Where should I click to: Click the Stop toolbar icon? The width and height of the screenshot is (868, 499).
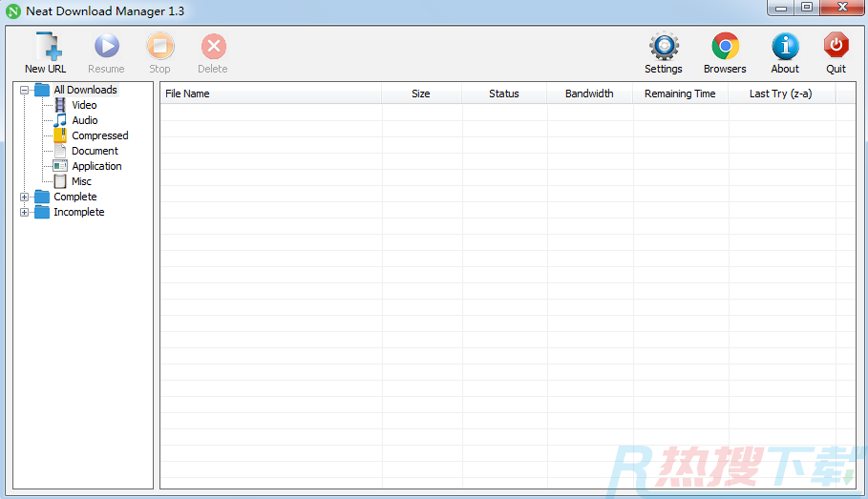click(160, 46)
